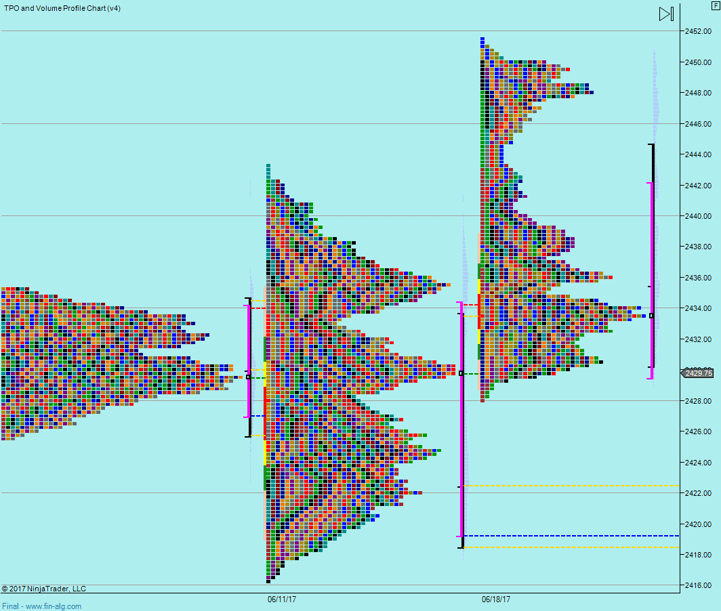721x611 pixels.
Task: Click the TPO and Volume Profile Chart title
Action: point(62,8)
